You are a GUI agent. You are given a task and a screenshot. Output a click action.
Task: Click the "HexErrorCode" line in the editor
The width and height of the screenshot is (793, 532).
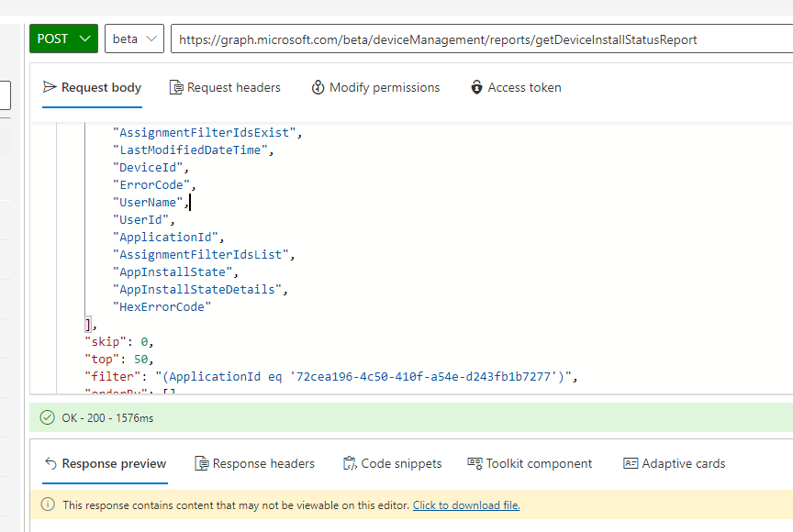coord(162,306)
